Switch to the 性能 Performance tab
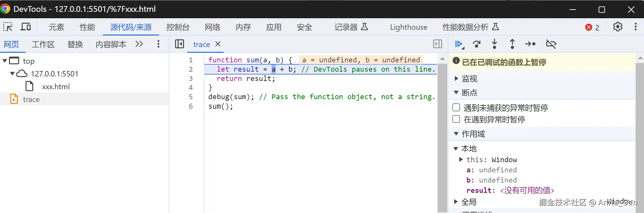Viewport: 644px width, 213px height. coord(87,27)
